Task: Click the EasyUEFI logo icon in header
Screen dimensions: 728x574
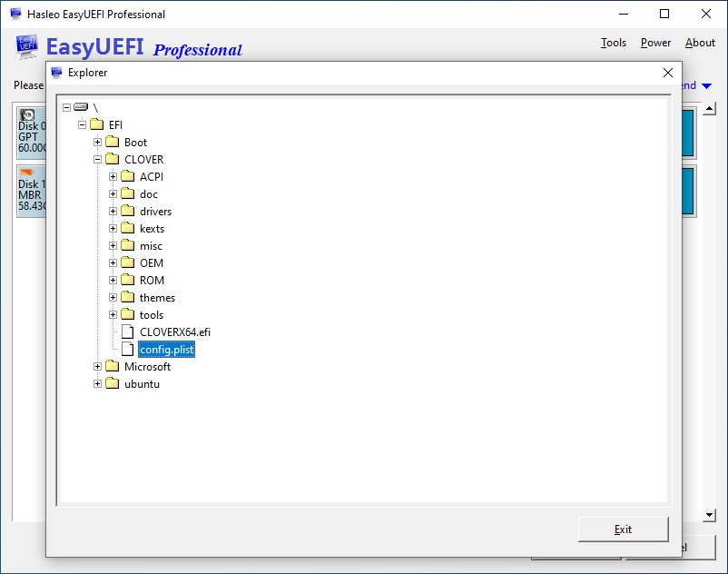Action: 27,46
